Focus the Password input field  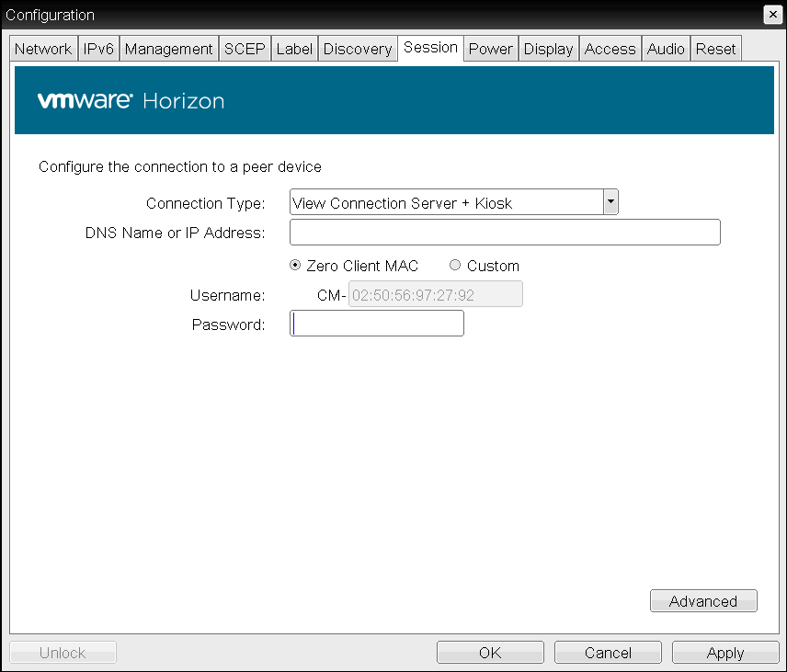pos(377,324)
